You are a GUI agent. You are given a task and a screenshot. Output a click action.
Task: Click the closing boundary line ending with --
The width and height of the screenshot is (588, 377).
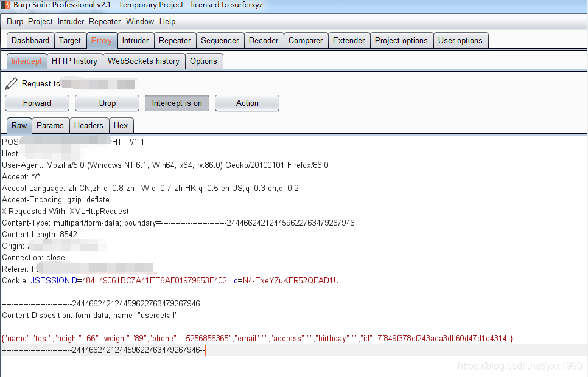click(103, 350)
